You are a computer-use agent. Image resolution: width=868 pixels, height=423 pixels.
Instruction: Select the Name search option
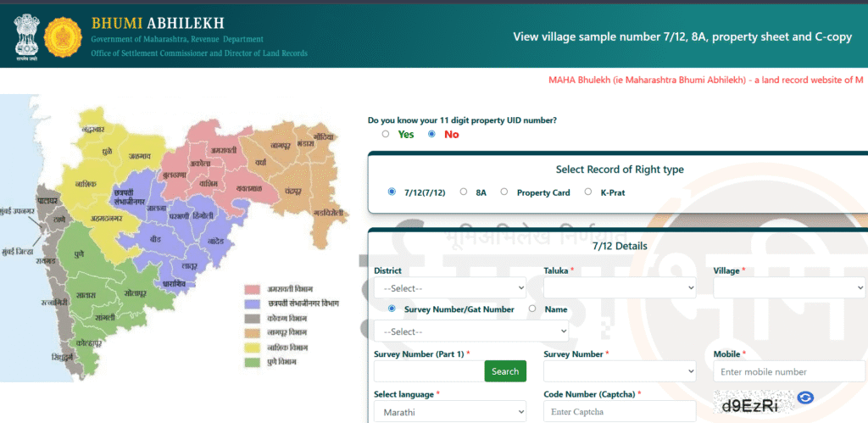[532, 309]
